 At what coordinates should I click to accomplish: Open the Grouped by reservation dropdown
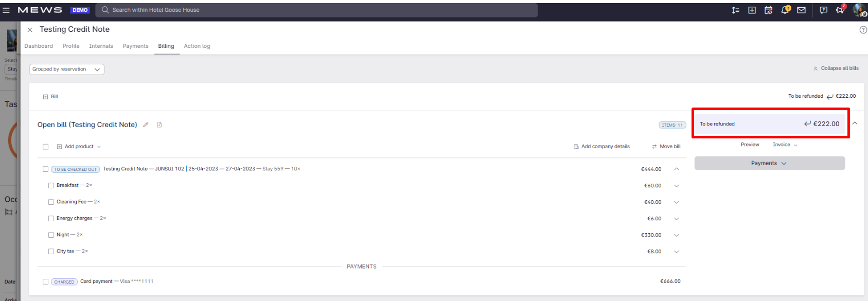pos(67,69)
